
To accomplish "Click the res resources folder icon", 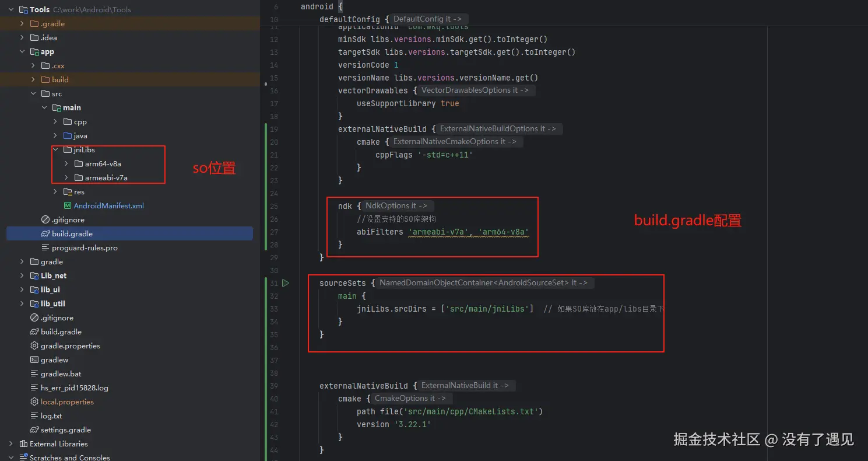I will coord(68,191).
